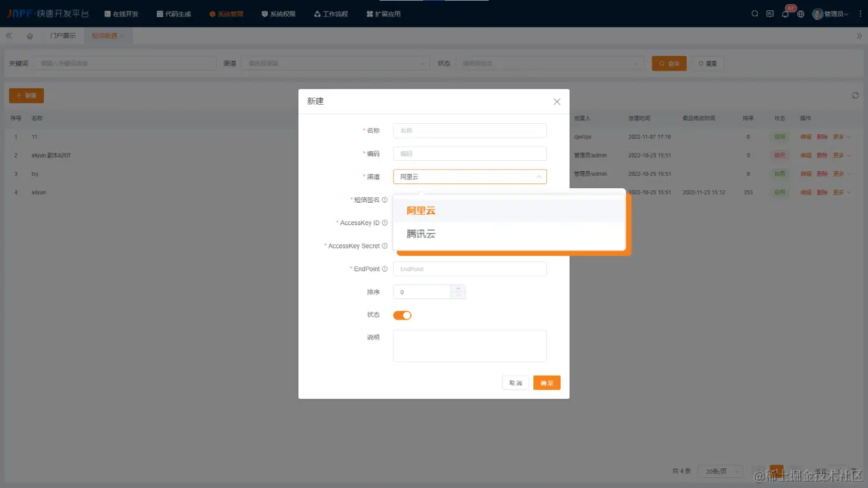Image resolution: width=868 pixels, height=488 pixels.
Task: Click the 最后修改时间 column header
Action: (x=698, y=118)
